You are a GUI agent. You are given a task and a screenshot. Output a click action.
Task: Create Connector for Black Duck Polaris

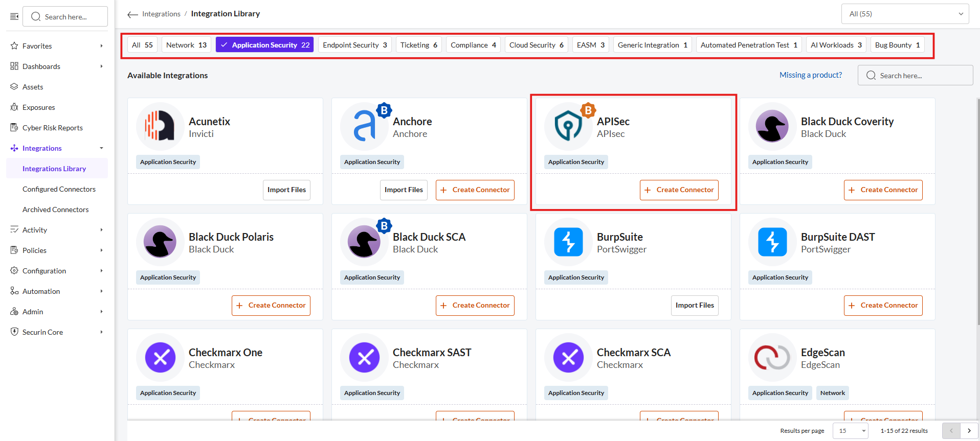pyautogui.click(x=271, y=306)
